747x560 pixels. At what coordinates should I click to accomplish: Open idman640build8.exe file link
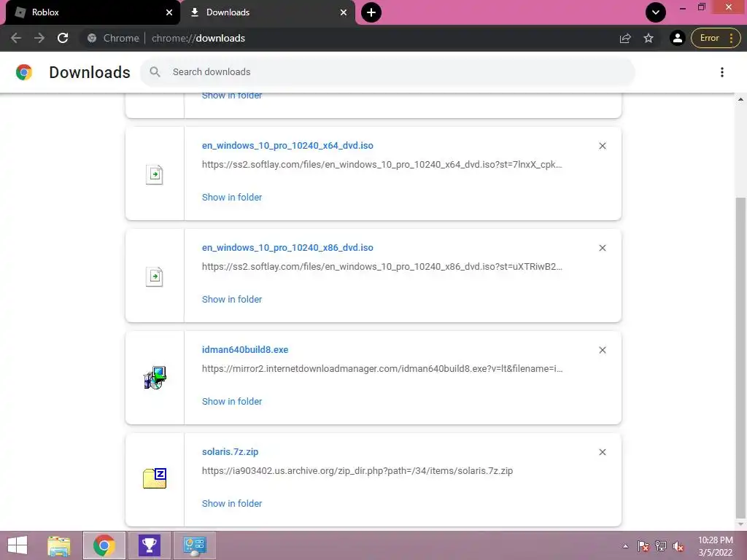pos(245,349)
